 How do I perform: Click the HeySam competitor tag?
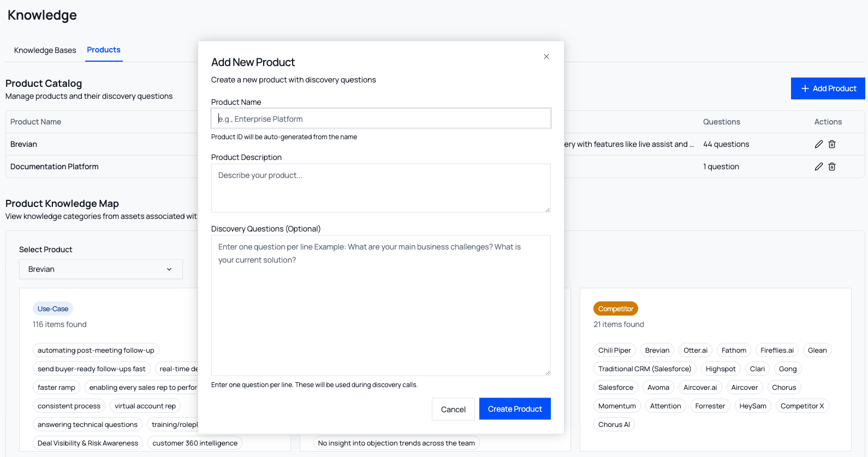pos(753,406)
